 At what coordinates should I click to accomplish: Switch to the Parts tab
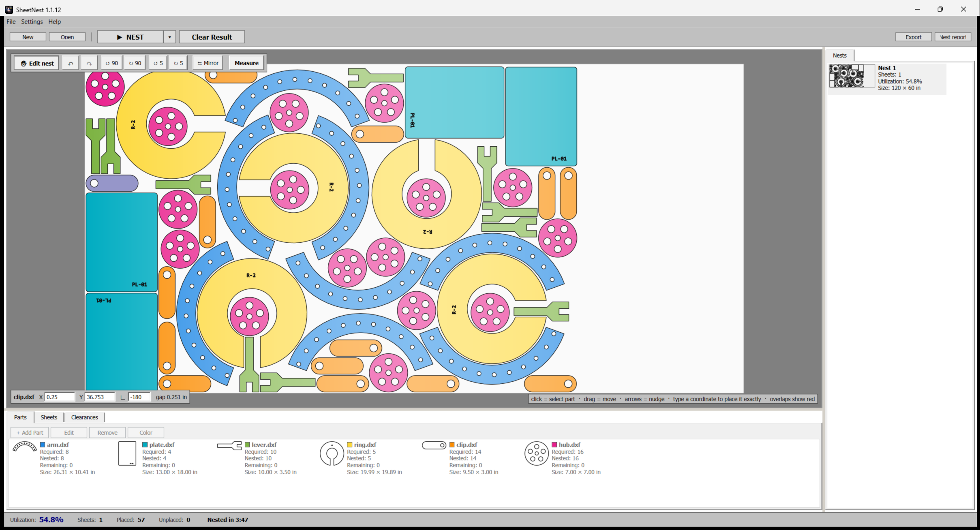coord(20,417)
